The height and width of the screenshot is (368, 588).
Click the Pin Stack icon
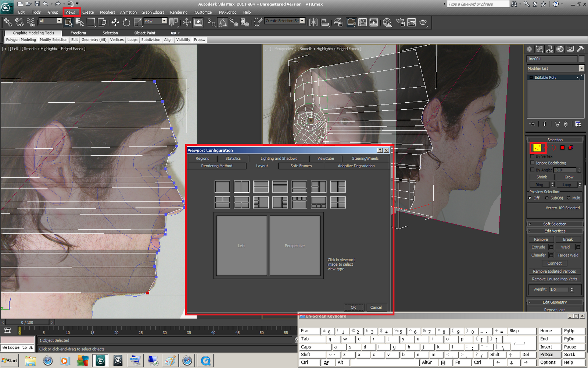coord(532,124)
